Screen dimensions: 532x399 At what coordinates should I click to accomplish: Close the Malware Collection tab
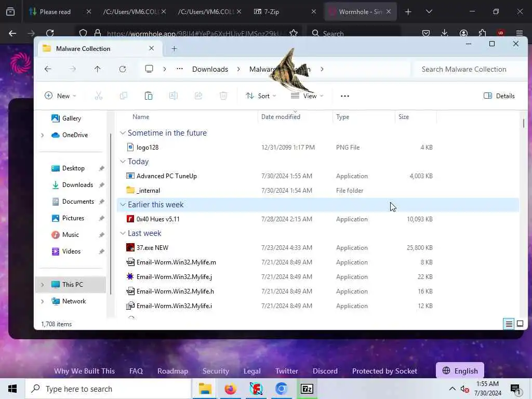click(152, 48)
